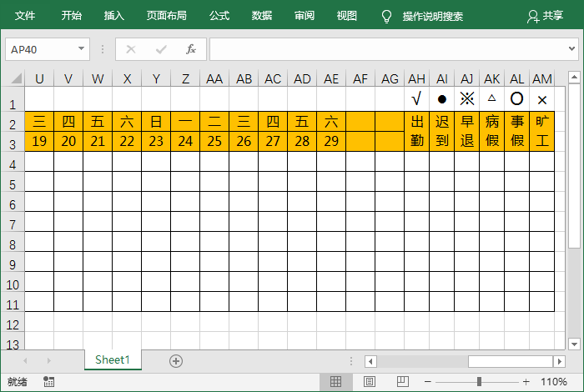Click the √ symbol cell in row 1
This screenshot has width=584, height=392.
coord(417,99)
